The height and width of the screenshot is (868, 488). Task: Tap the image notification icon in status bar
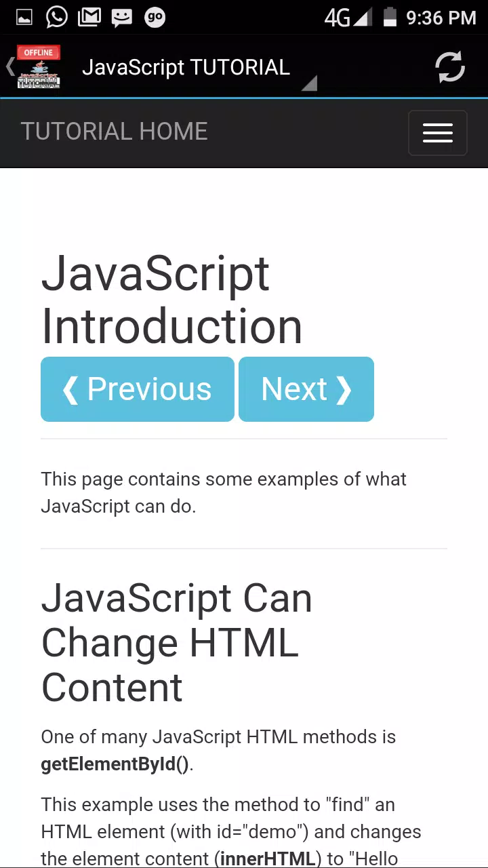pos(24,18)
